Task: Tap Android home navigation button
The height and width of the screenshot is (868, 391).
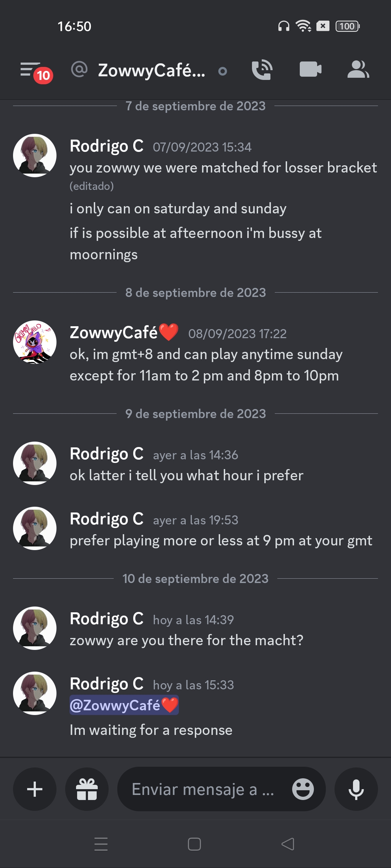Action: 194,844
